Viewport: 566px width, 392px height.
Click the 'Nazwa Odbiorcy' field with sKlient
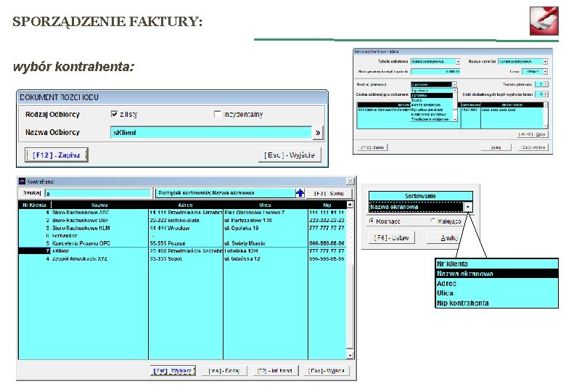click(x=211, y=132)
